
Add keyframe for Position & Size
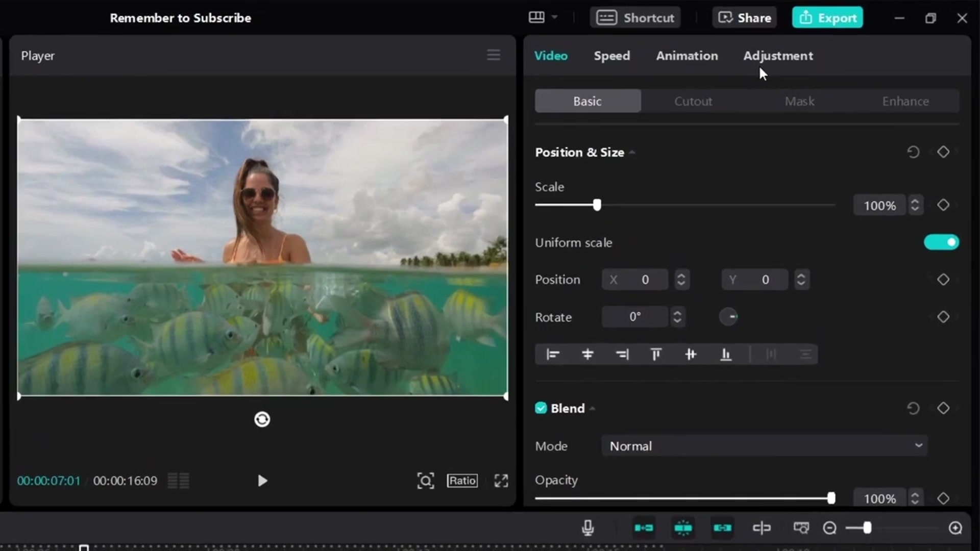(943, 152)
